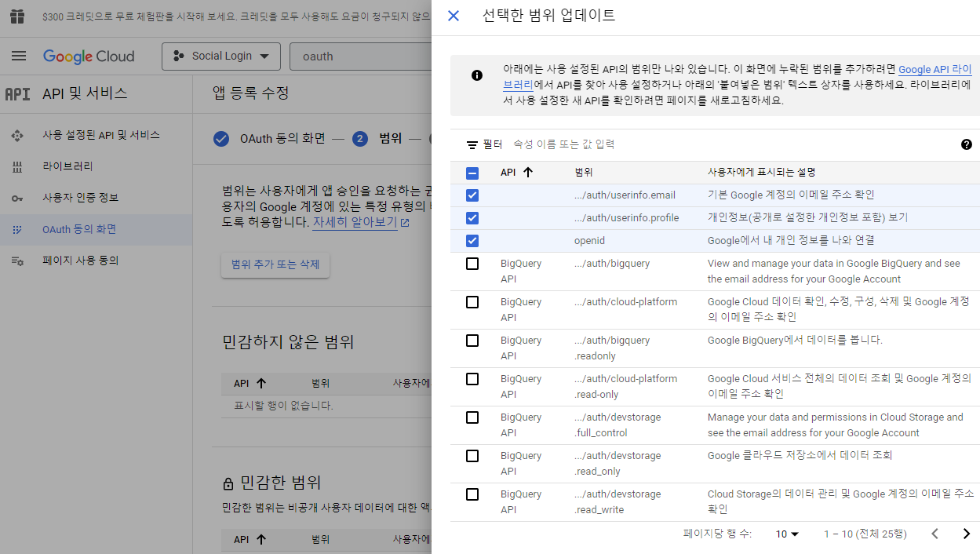Check the first .../auth/cloud-platform scope checkbox

(472, 302)
